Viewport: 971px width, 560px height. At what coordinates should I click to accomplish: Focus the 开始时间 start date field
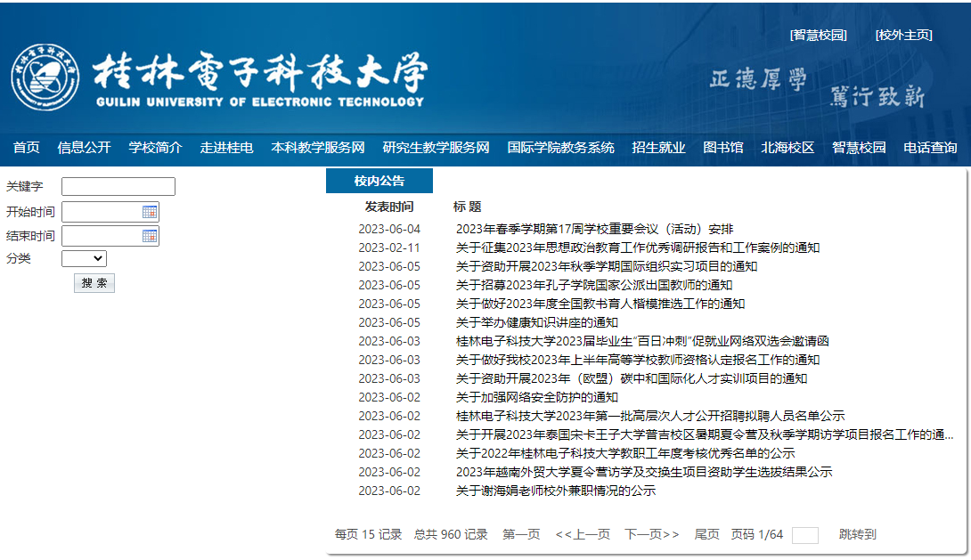pos(102,212)
